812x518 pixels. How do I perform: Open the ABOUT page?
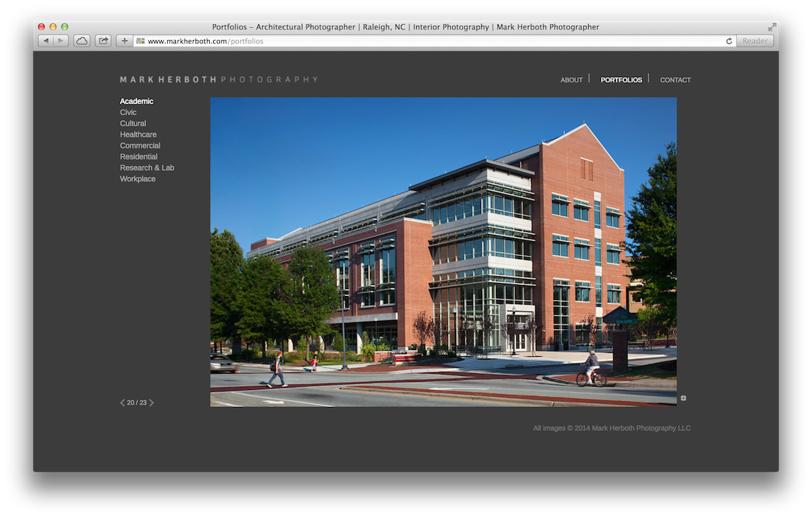pos(571,80)
